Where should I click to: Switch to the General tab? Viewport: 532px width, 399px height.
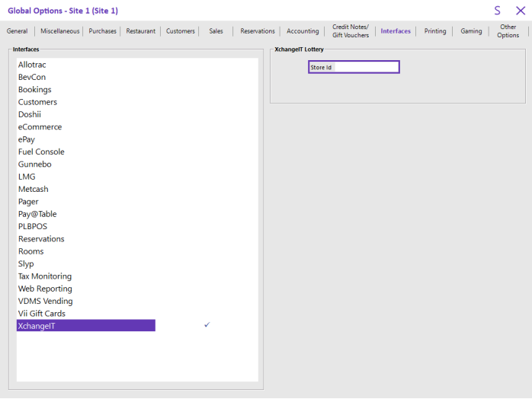click(17, 31)
